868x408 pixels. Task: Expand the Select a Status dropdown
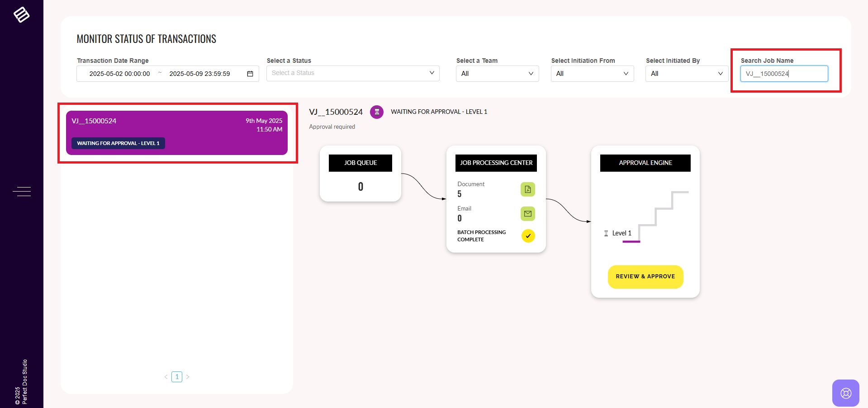pos(353,73)
